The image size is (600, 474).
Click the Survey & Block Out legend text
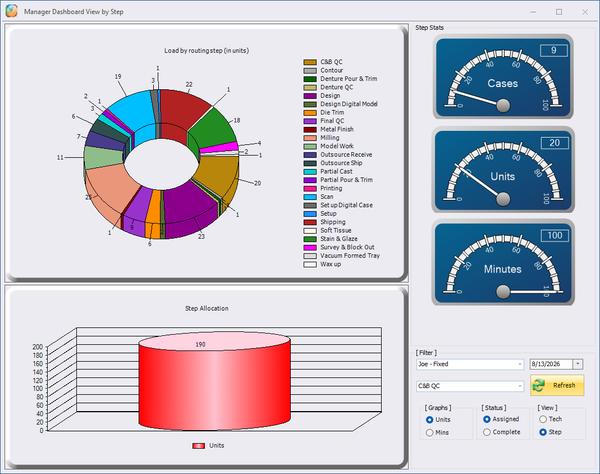347,247
